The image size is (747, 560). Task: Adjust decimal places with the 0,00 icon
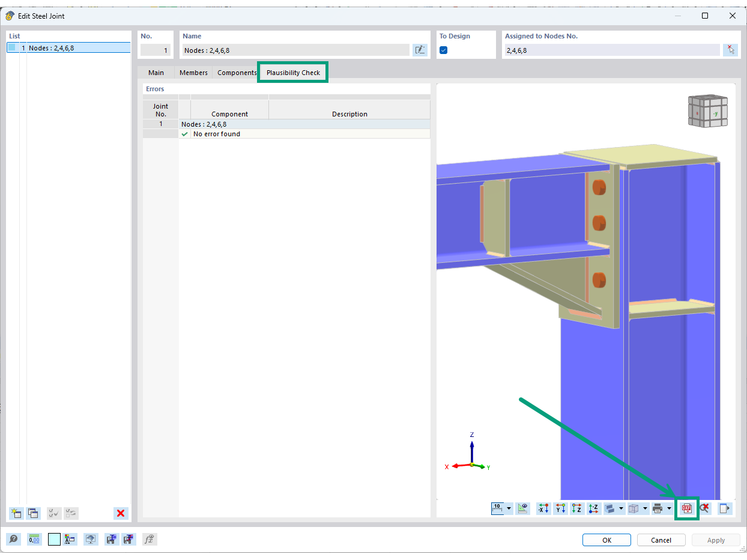34,539
